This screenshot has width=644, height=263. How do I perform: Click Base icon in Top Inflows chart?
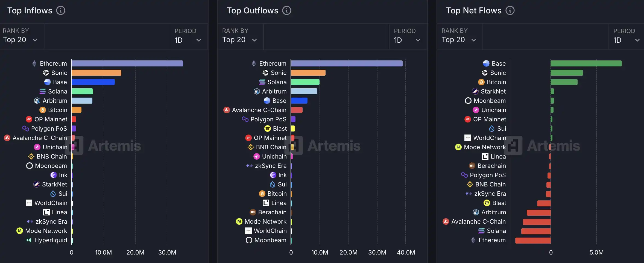coord(48,82)
